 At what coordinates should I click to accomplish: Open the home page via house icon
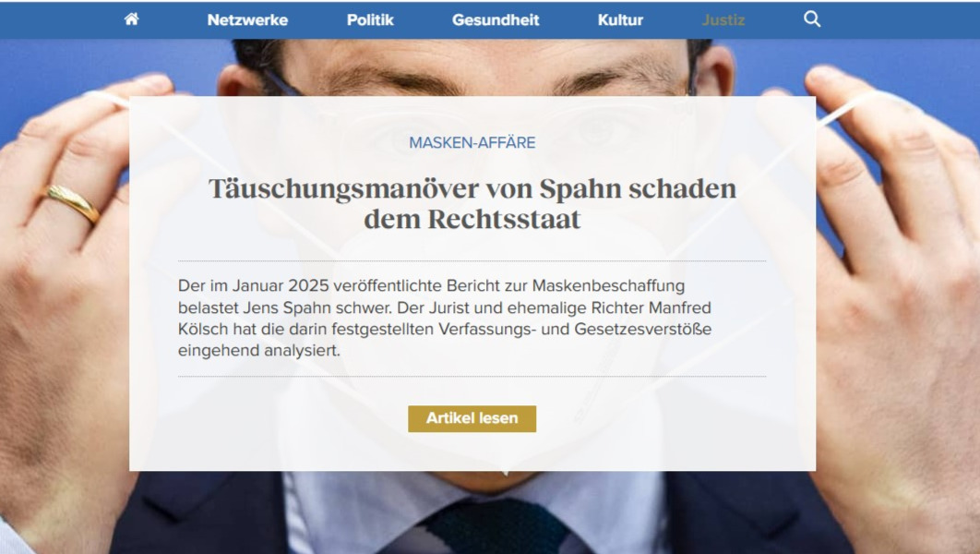pyautogui.click(x=131, y=19)
